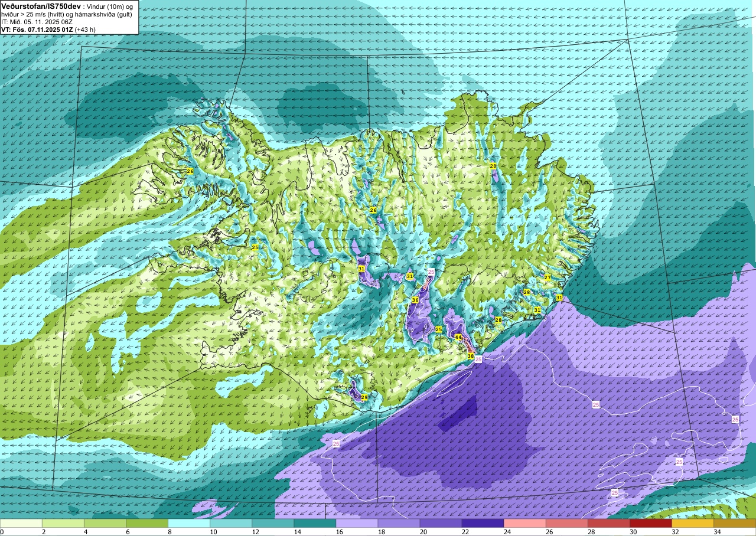Click the 24–26 m/s pink legend swatch
Image resolution: width=756 pixels, height=536 pixels.
coord(524,523)
